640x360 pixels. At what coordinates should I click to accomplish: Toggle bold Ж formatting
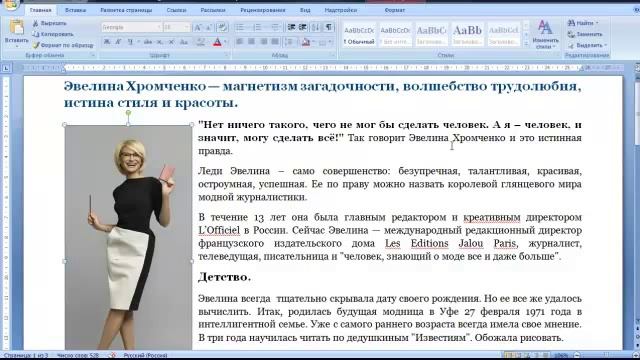pos(107,42)
